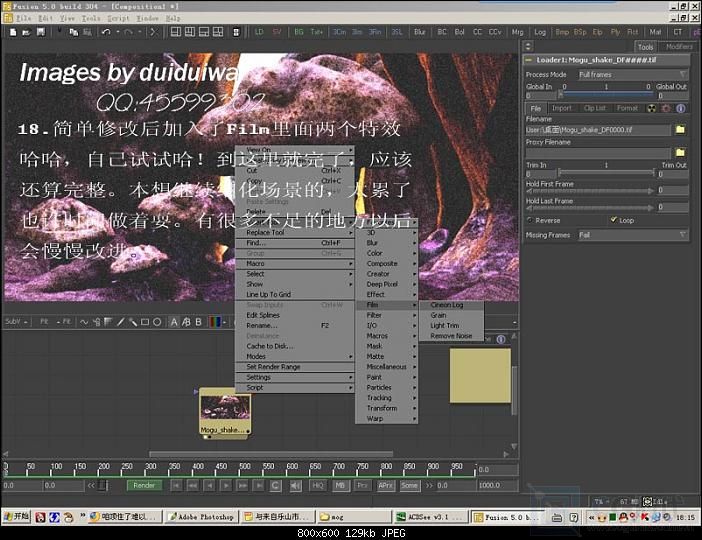Click the Redo arrow icon
Screen dimensions: 702x540
(x=128, y=32)
